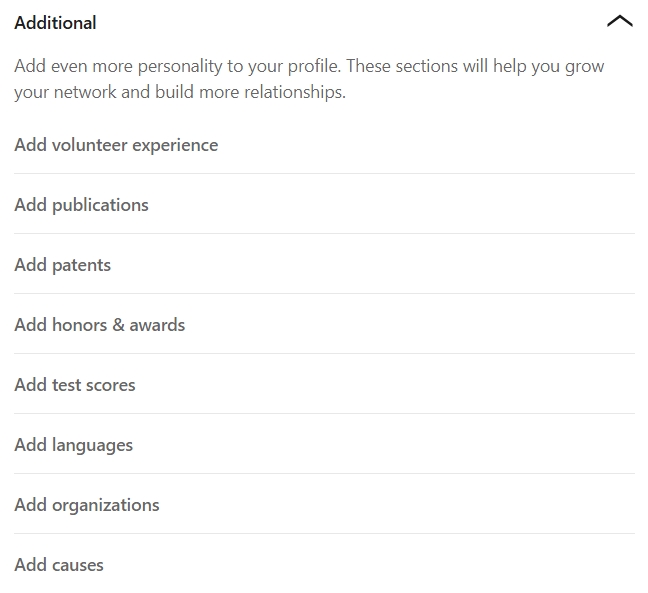Click 'scores' in the test scores row
Screen dimensions: 648x593
[110, 385]
